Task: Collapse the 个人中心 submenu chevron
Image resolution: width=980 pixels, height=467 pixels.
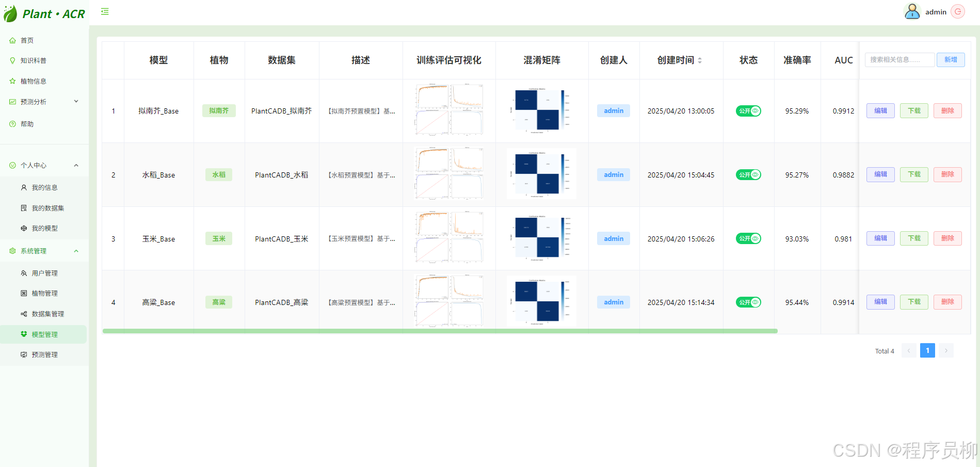Action: pos(76,165)
